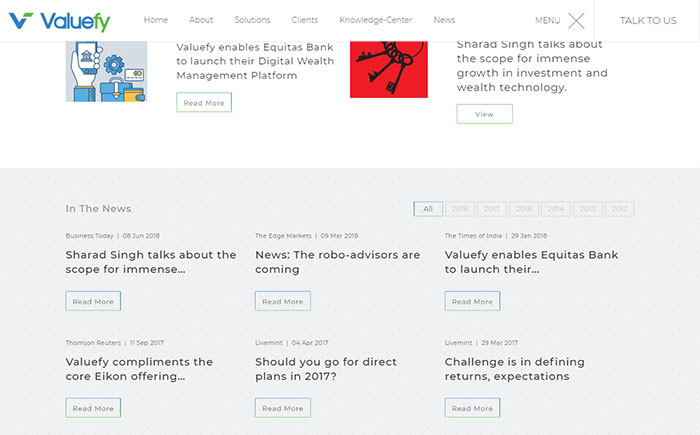This screenshot has width=700, height=435.
Task: Read more about robo-advisors article
Action: coord(283,301)
